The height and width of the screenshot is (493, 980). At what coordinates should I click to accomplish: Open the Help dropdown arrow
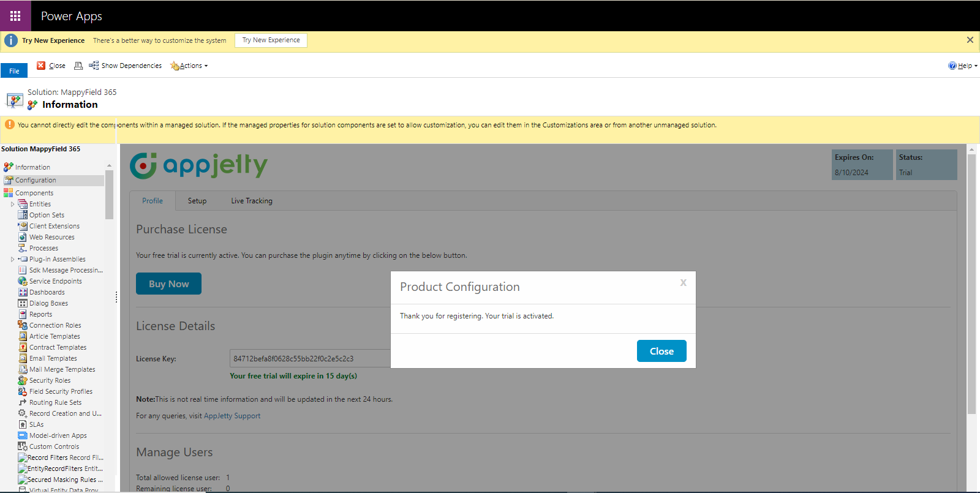(976, 66)
